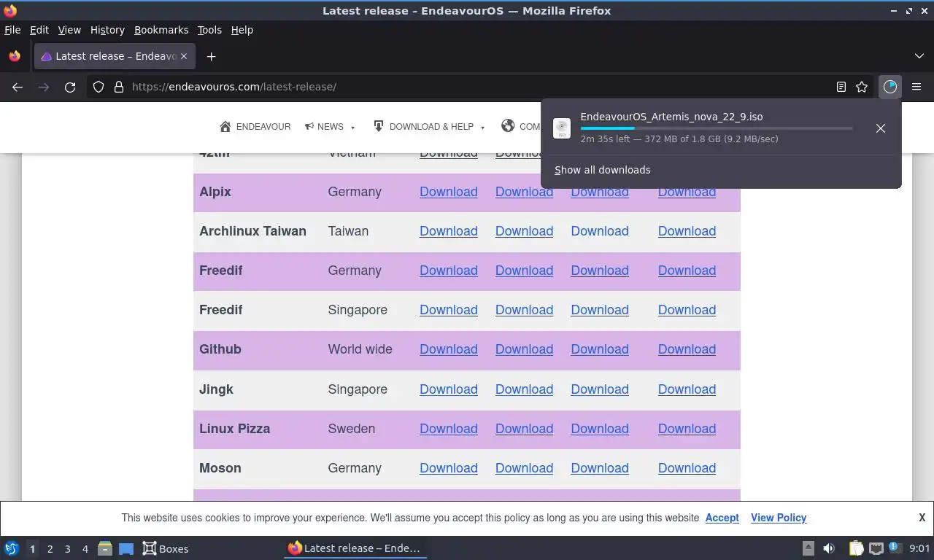
Task: Expand the list all tabs chevron
Action: (x=919, y=56)
